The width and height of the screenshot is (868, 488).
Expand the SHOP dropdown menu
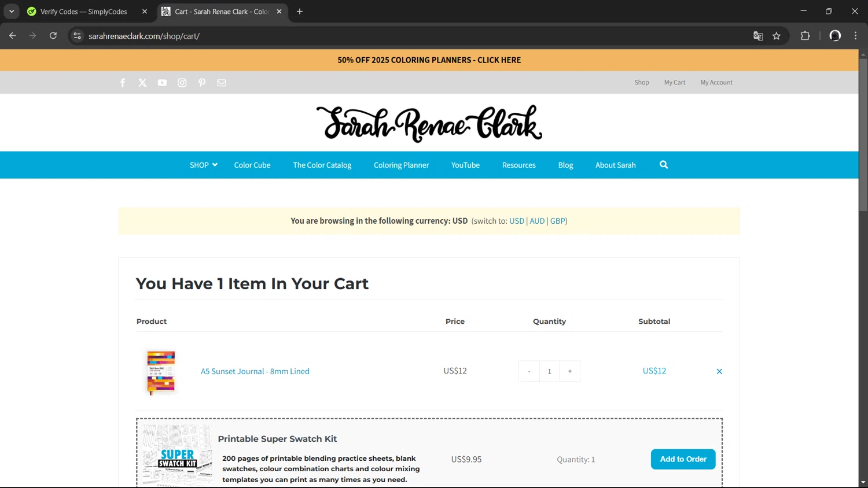click(x=204, y=165)
